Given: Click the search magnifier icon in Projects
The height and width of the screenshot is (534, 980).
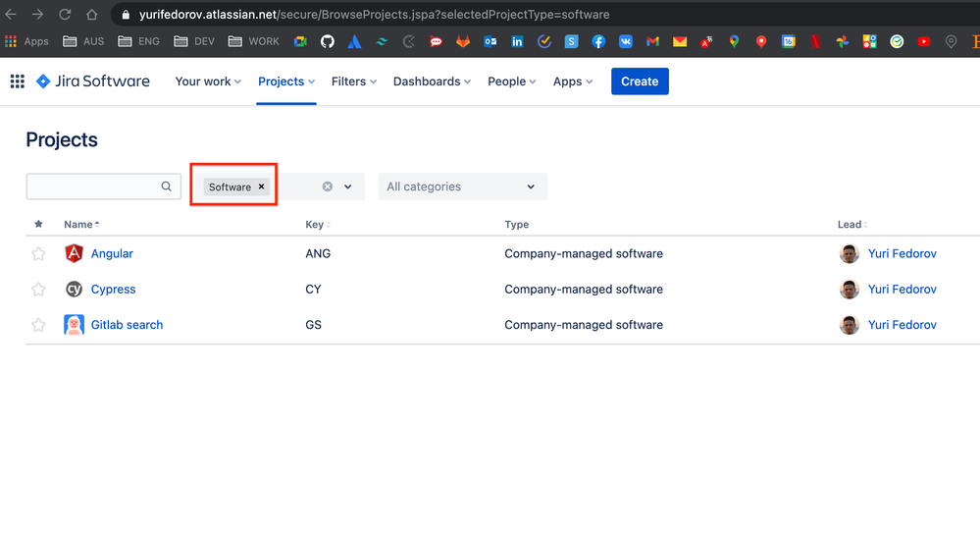Looking at the screenshot, I should pos(166,187).
